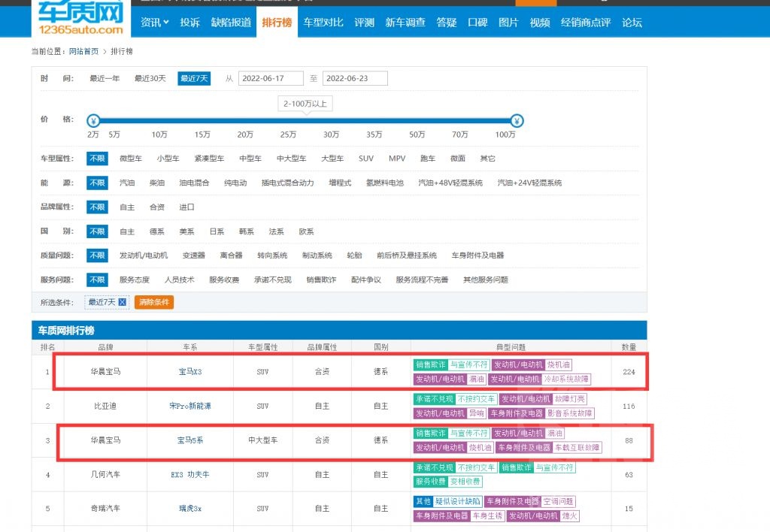Click the start date field 2022-06-17

pyautogui.click(x=271, y=79)
